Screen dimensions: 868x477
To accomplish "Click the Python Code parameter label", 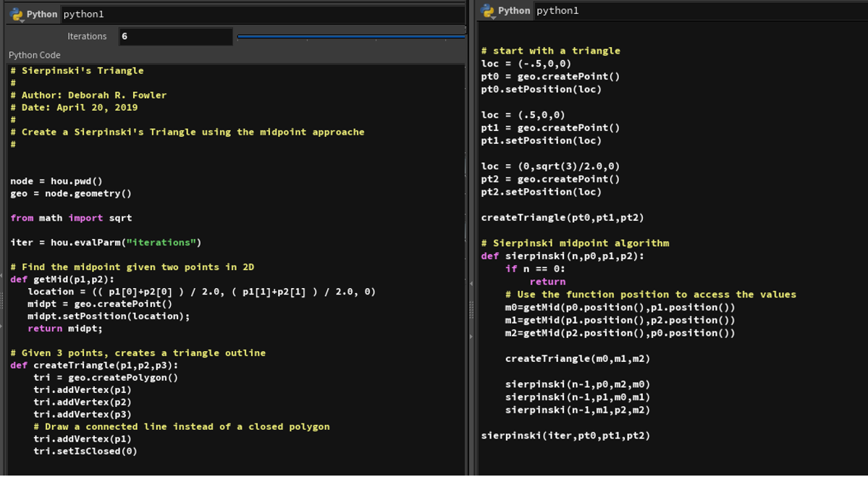I will [35, 55].
